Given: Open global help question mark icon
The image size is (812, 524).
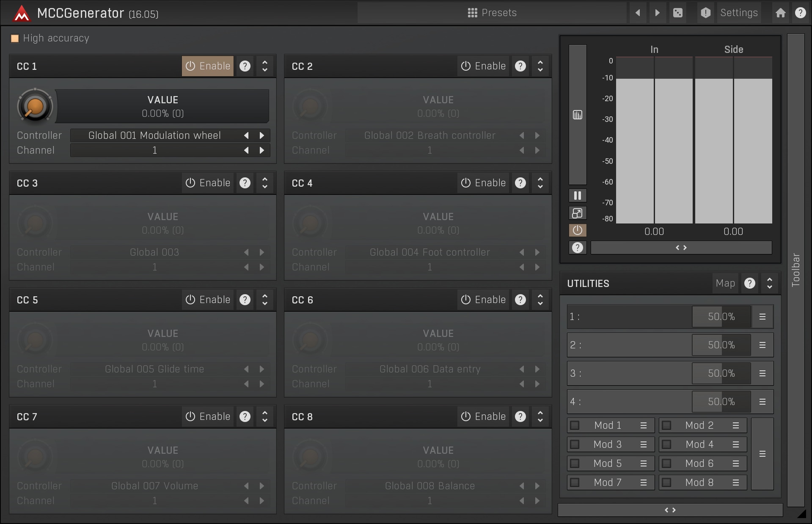Looking at the screenshot, I should 800,13.
